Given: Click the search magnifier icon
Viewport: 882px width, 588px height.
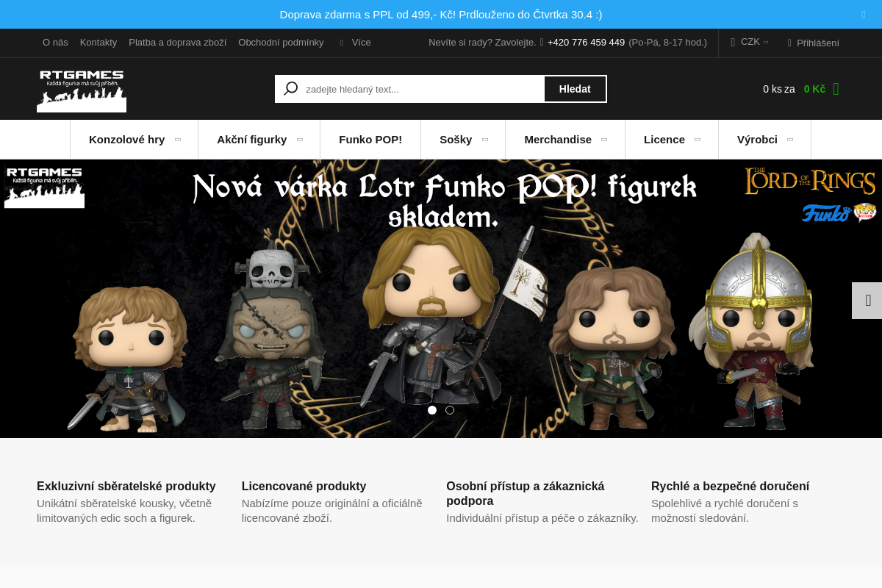Looking at the screenshot, I should tap(291, 89).
